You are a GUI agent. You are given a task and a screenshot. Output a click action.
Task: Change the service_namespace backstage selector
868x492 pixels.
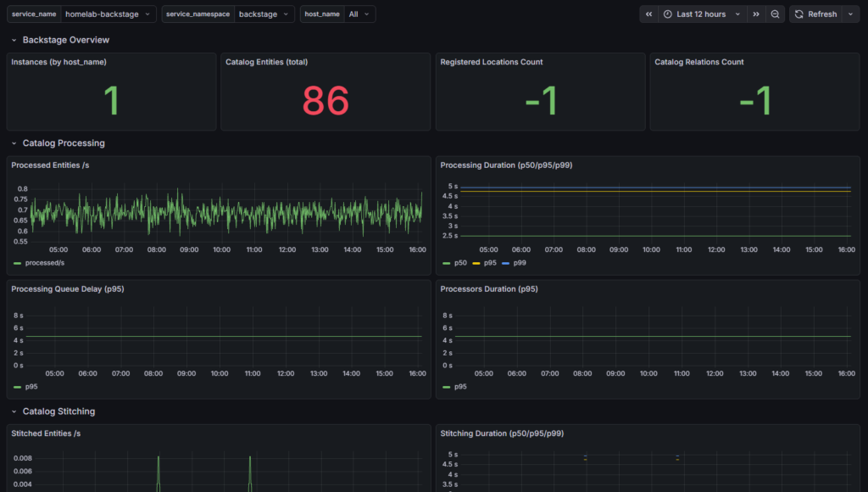pos(264,14)
